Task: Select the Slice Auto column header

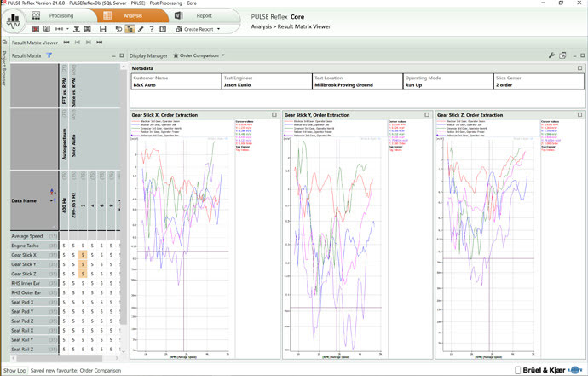Action: pos(73,139)
